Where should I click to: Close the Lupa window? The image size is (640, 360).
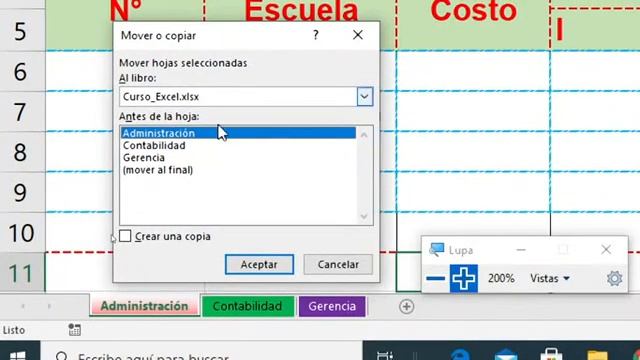click(606, 249)
